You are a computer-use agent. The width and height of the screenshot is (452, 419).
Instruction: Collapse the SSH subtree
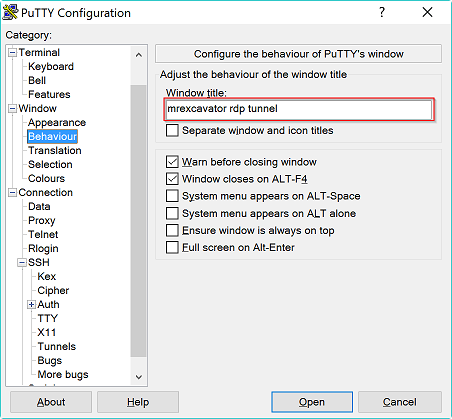[x=22, y=263]
